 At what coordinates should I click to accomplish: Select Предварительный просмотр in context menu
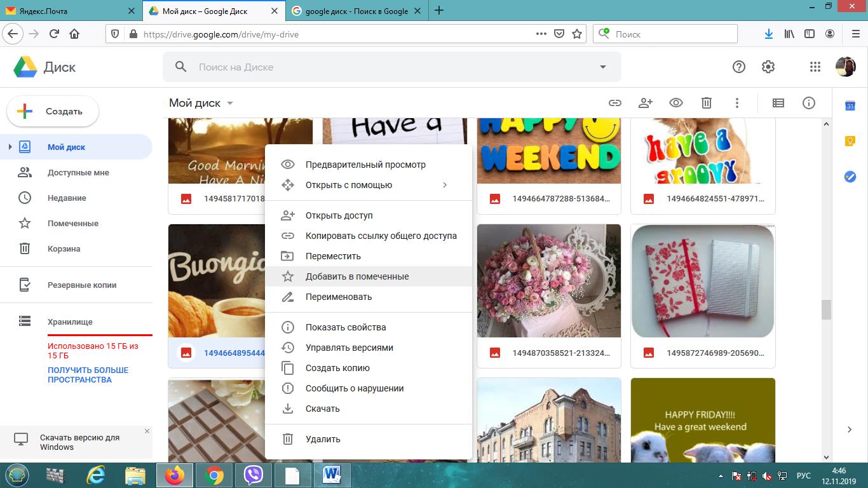click(369, 165)
